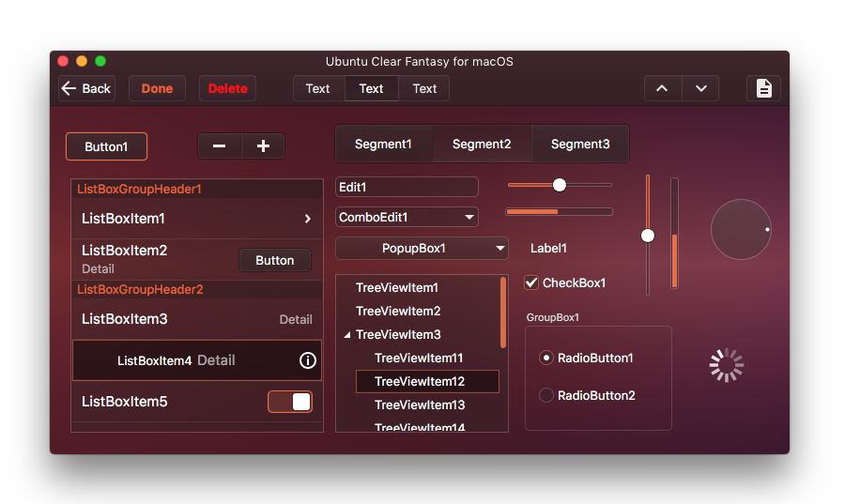
Task: Click the vertical slider thumb
Action: coord(648,236)
